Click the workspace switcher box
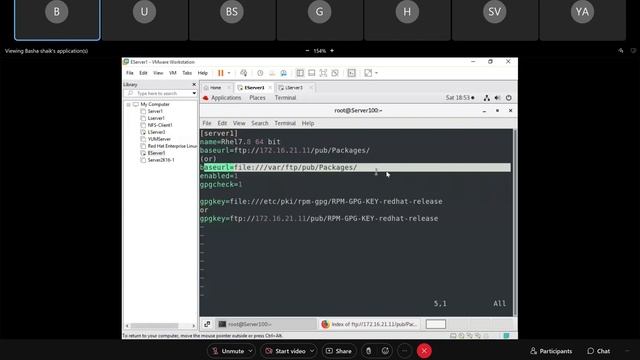Viewport: 640px width, 360px height. pos(436,324)
